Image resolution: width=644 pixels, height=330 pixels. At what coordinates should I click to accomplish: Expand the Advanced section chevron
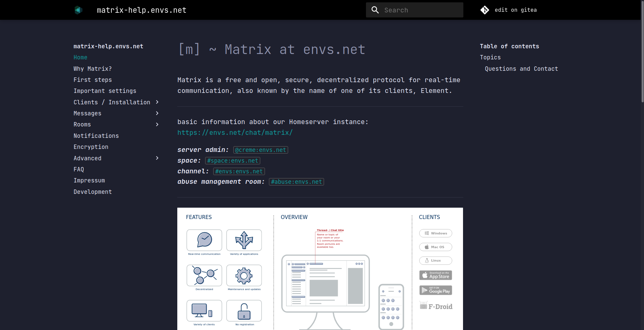click(x=157, y=158)
